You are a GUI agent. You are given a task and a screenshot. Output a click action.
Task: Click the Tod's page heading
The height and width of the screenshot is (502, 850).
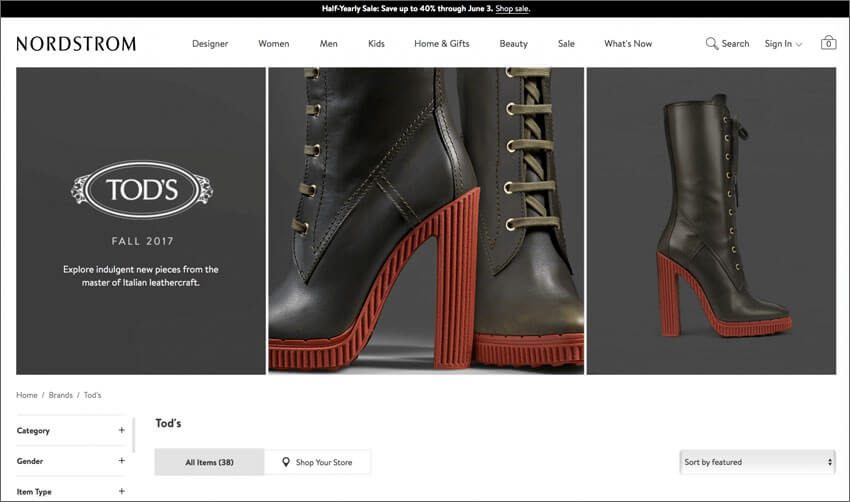pyautogui.click(x=168, y=423)
